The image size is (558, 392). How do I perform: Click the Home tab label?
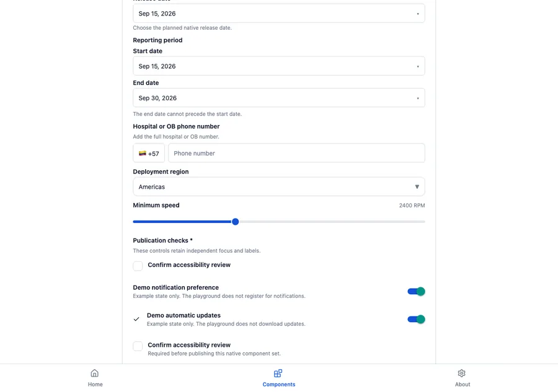95,385
